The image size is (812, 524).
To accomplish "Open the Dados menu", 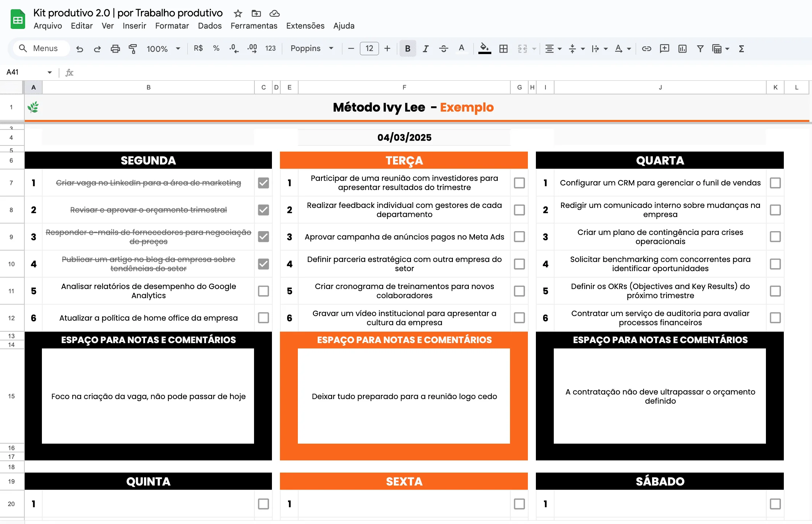I will point(209,26).
